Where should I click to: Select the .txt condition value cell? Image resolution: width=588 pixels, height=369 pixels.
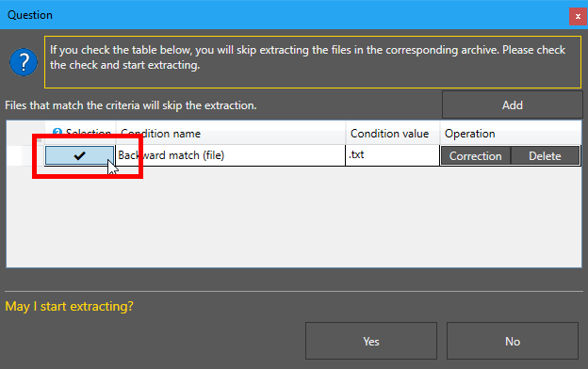click(x=393, y=155)
